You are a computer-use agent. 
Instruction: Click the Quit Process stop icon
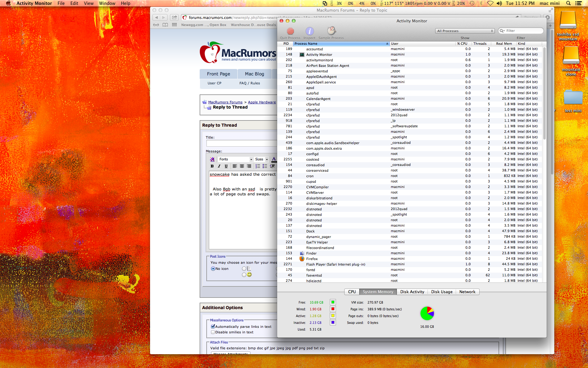290,31
